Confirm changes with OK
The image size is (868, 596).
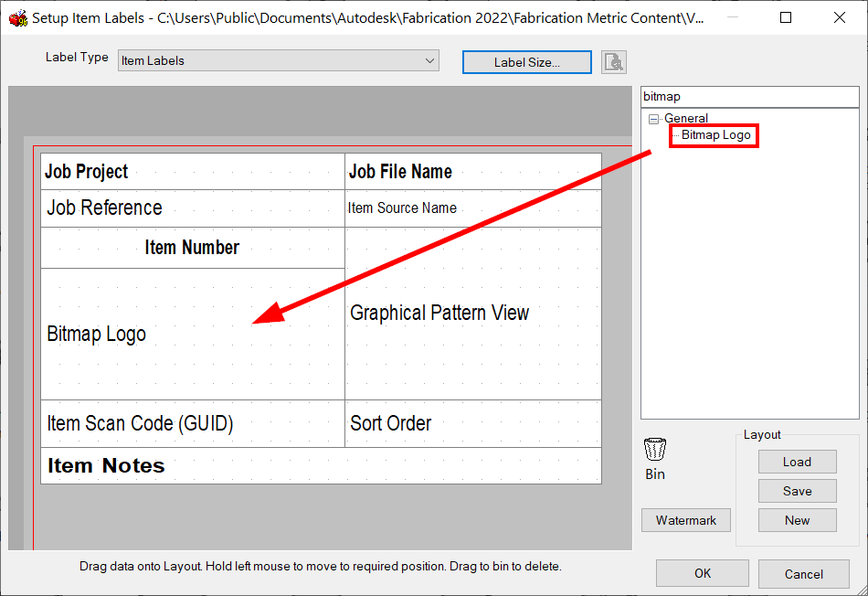tap(702, 573)
